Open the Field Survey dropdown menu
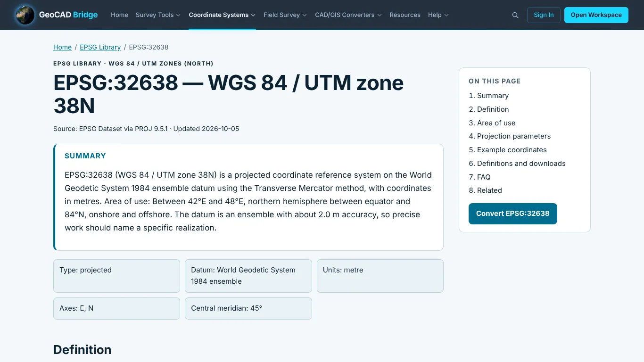This screenshot has width=644, height=362. pyautogui.click(x=285, y=15)
